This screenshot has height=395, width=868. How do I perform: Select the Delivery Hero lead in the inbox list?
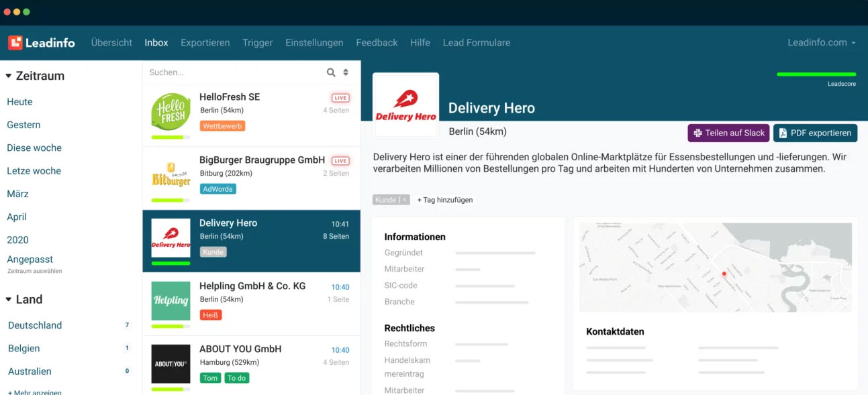pyautogui.click(x=251, y=241)
